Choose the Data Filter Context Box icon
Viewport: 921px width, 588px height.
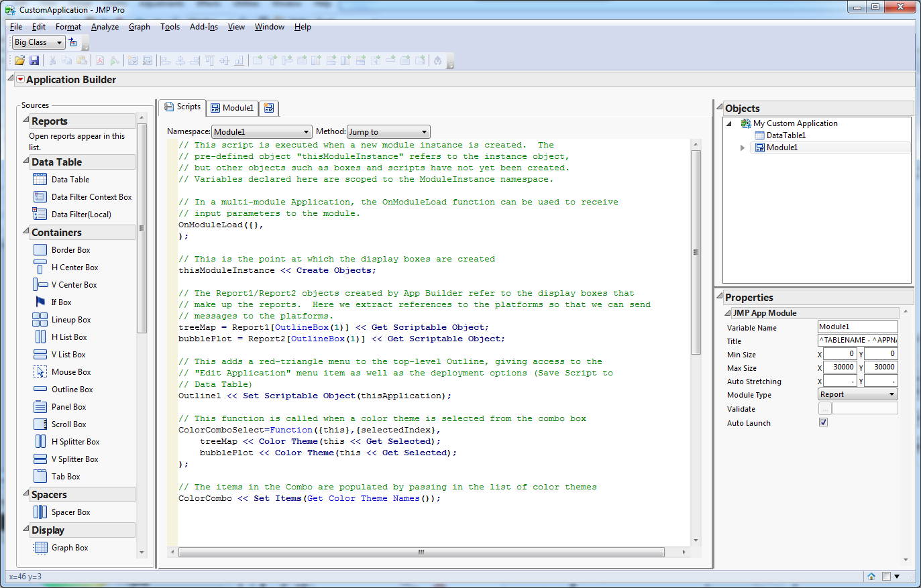point(40,197)
